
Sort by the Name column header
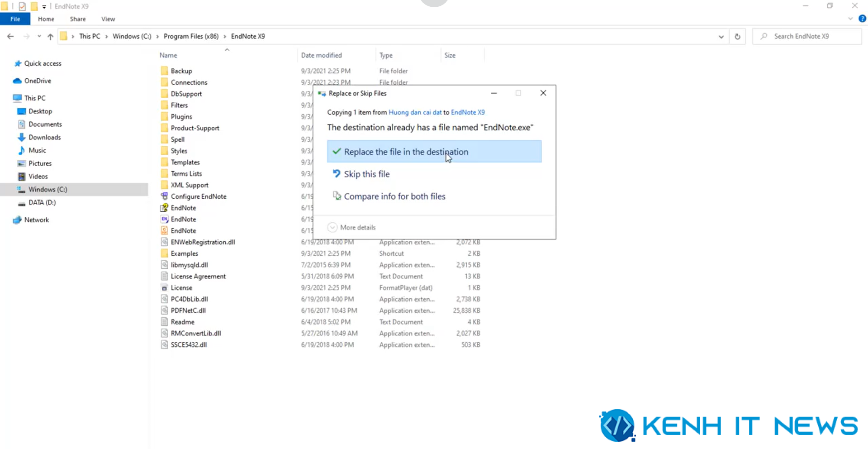(168, 55)
